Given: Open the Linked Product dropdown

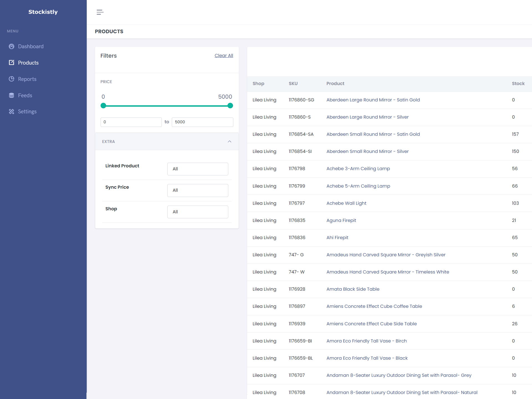Looking at the screenshot, I should point(198,169).
